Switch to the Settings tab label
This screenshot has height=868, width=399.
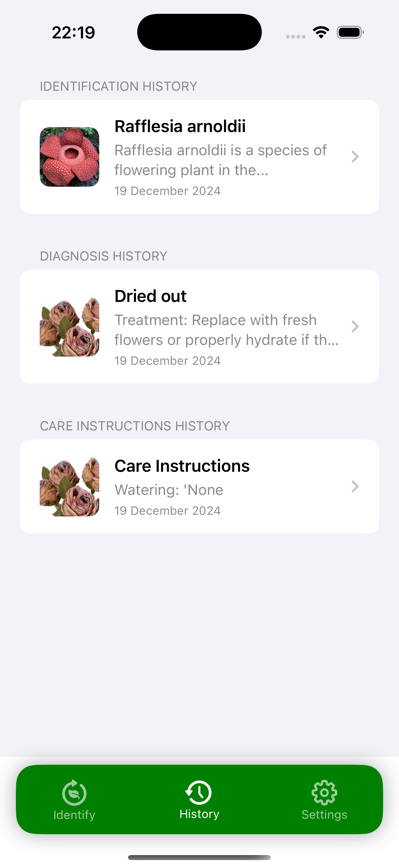click(324, 815)
